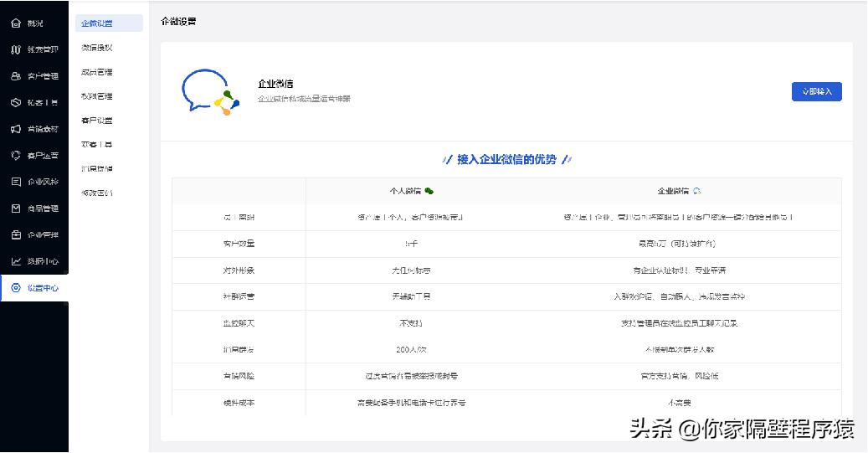Image resolution: width=868 pixels, height=453 pixels.
Task: Click green WeChat icon beside 个人微信
Action: click(429, 191)
